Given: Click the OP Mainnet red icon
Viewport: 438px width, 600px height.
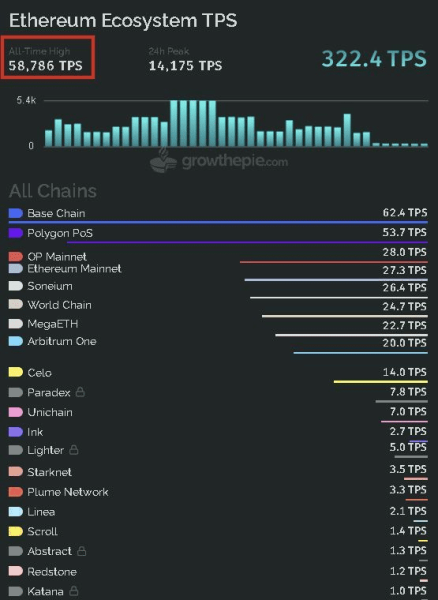Looking at the screenshot, I should (x=16, y=256).
